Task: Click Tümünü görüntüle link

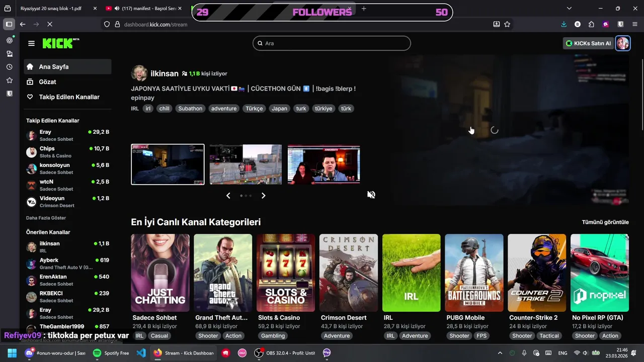Action: (605, 222)
